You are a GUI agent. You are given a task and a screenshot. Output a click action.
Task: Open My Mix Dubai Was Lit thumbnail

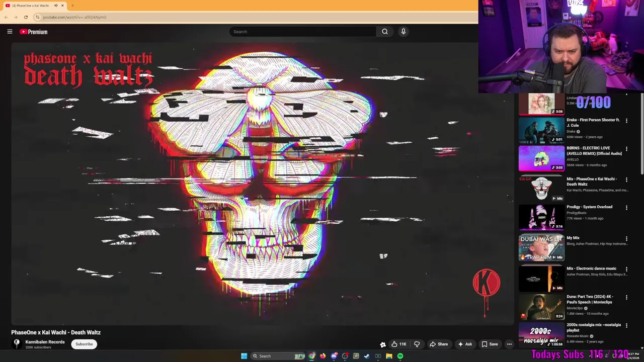pyautogui.click(x=541, y=248)
